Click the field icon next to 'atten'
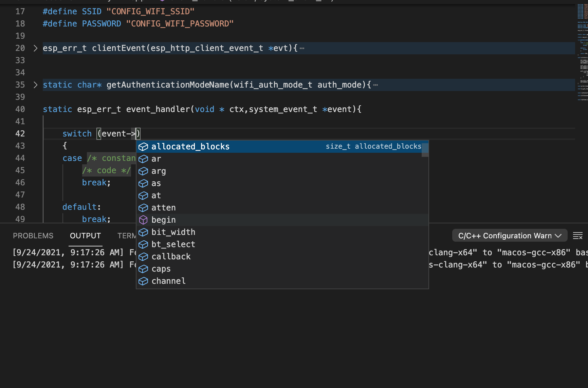The height and width of the screenshot is (388, 588). tap(143, 208)
